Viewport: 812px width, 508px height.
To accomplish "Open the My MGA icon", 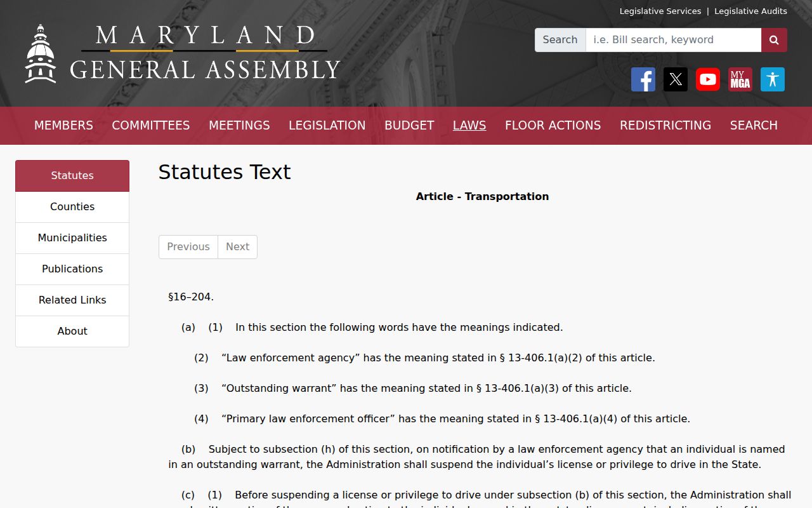I will (740, 79).
